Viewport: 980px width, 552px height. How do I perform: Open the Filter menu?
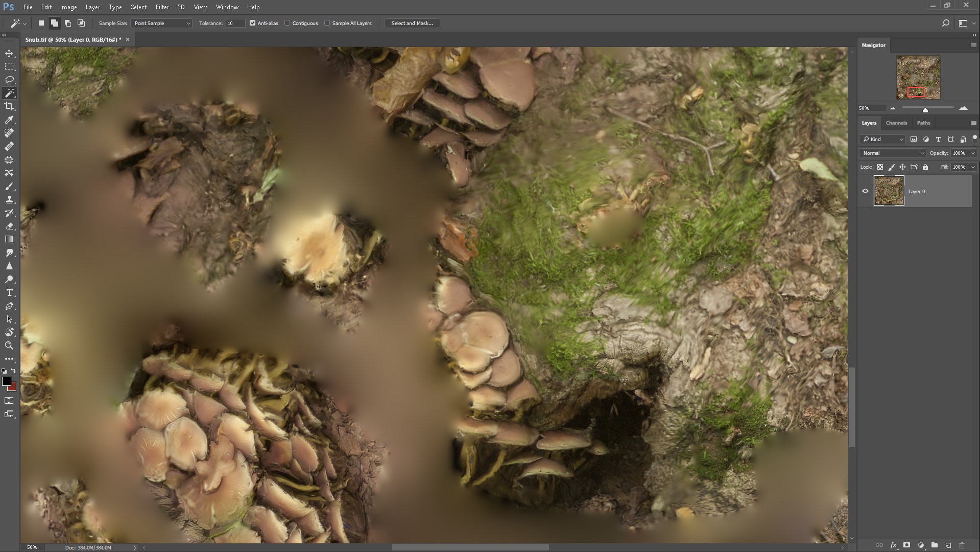[162, 7]
